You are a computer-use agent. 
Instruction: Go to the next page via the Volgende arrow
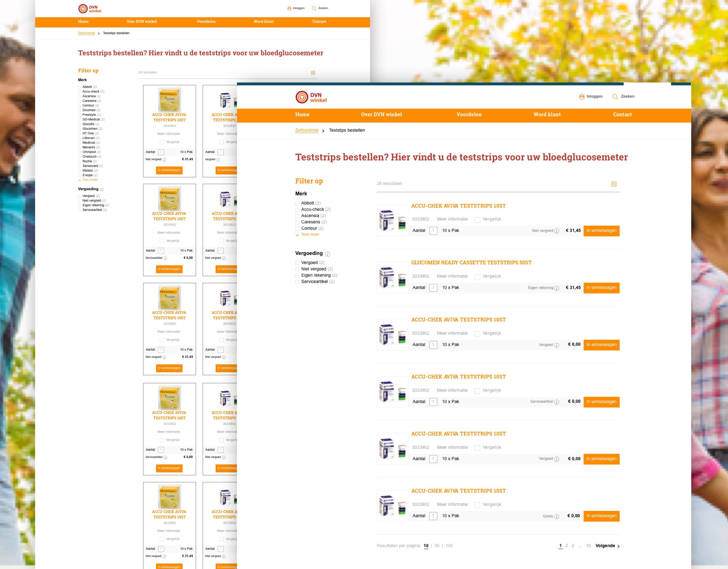click(618, 546)
